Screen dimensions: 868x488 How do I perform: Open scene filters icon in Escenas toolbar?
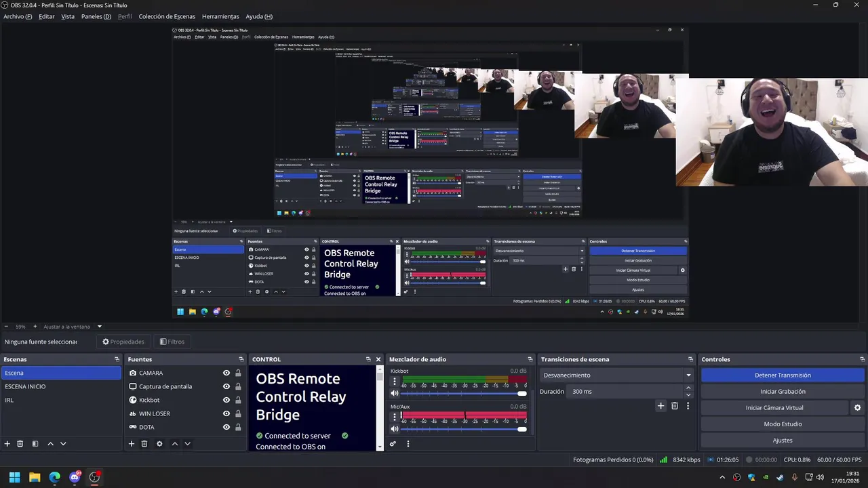tap(35, 444)
